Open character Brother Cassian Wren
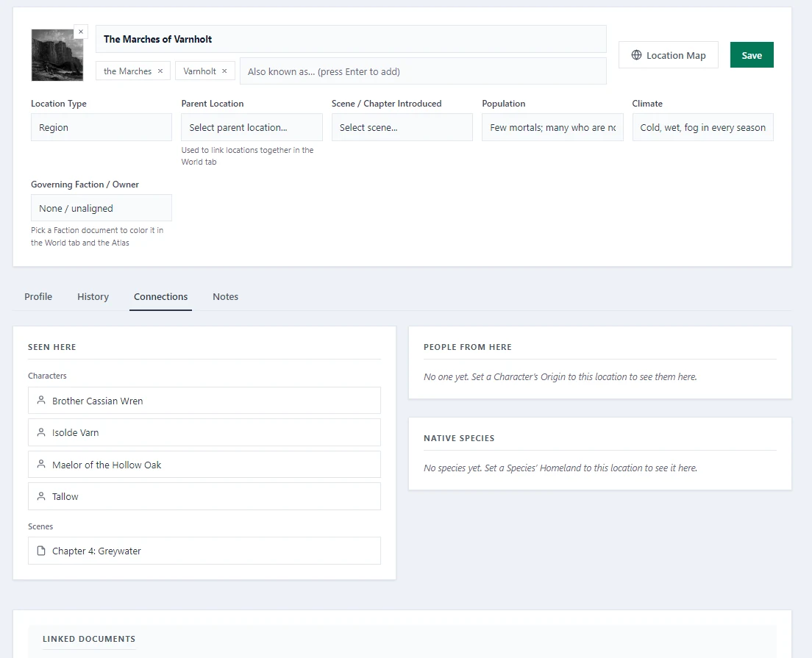Image resolution: width=812 pixels, height=658 pixels. pyautogui.click(x=204, y=401)
